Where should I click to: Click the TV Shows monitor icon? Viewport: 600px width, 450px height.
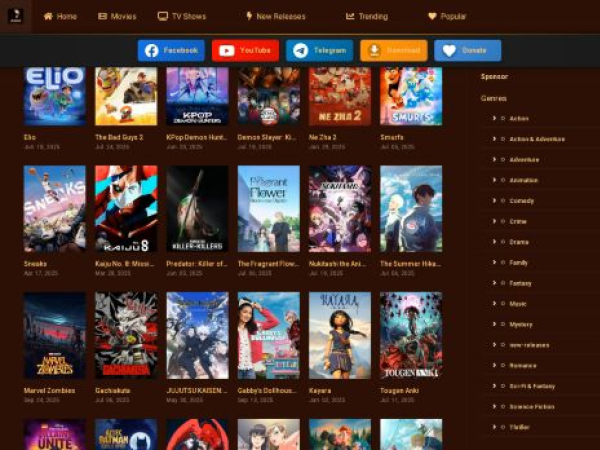[x=163, y=17]
